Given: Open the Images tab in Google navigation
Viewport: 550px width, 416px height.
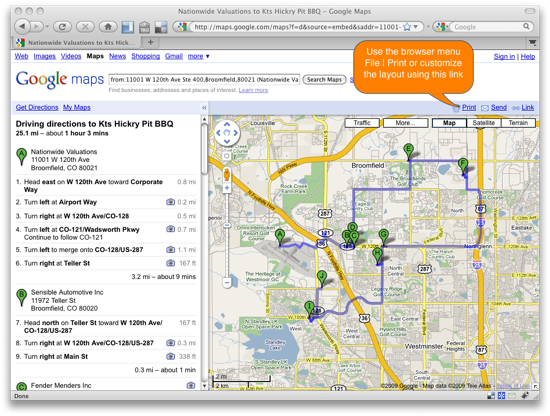Looking at the screenshot, I should pos(45,56).
